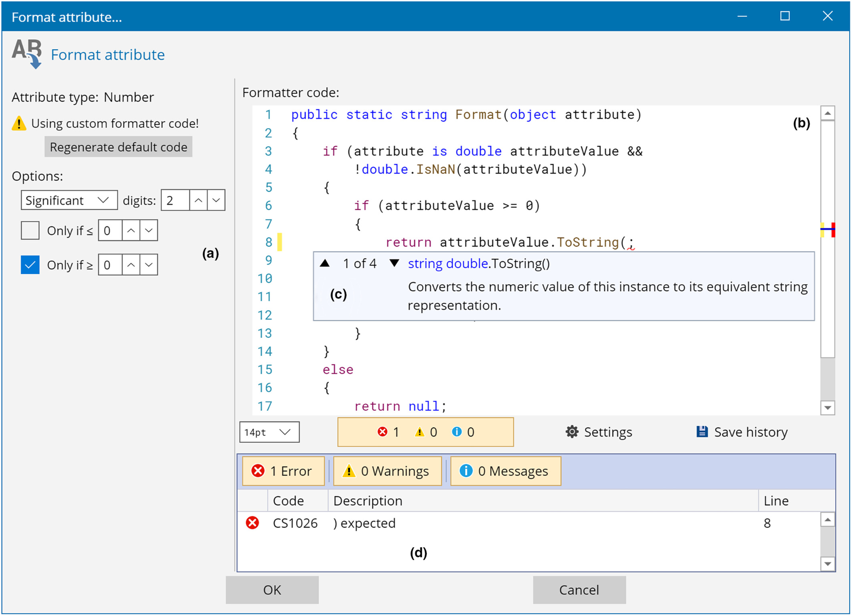Click the error list scroll up arrow

pyautogui.click(x=828, y=520)
